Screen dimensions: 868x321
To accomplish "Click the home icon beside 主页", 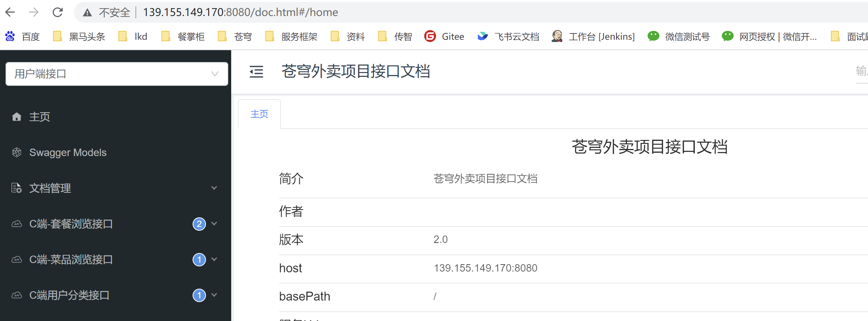I will click(16, 117).
